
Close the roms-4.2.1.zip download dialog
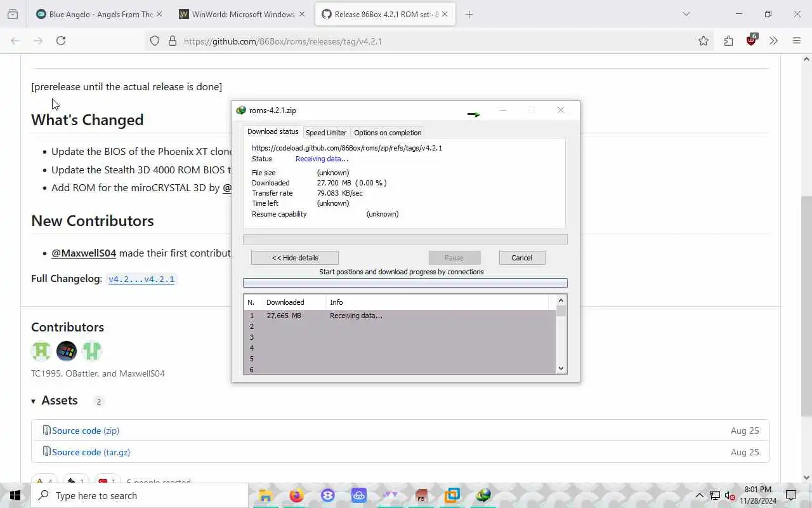pos(561,110)
